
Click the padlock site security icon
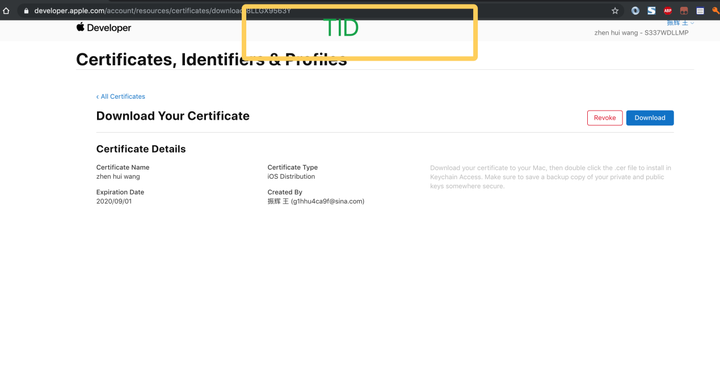(x=26, y=11)
